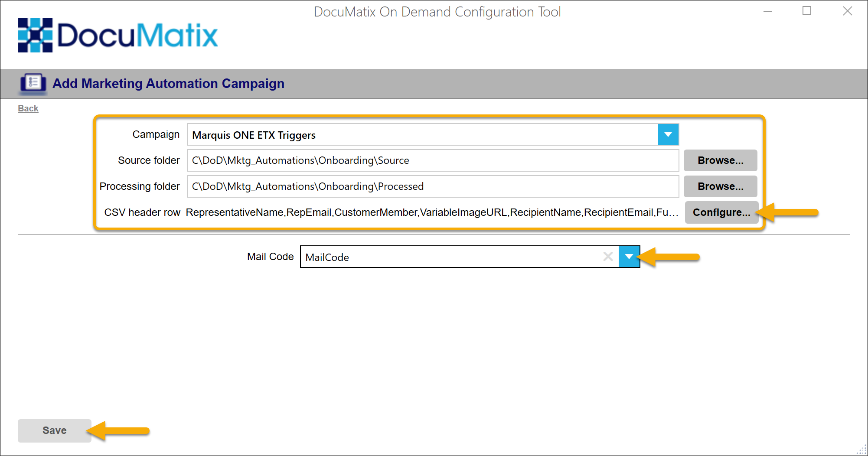The height and width of the screenshot is (456, 868).
Task: Click the Add Marketing Automation Campaign title
Action: (168, 83)
